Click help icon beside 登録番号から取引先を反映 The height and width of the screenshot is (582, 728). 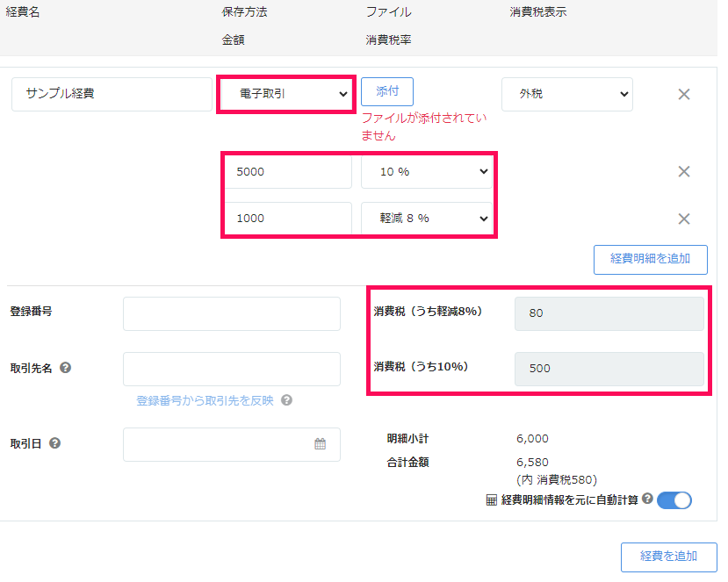click(286, 400)
